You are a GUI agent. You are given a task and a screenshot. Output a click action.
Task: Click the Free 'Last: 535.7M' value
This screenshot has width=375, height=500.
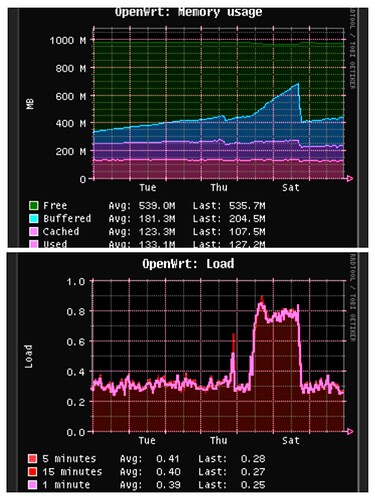229,206
